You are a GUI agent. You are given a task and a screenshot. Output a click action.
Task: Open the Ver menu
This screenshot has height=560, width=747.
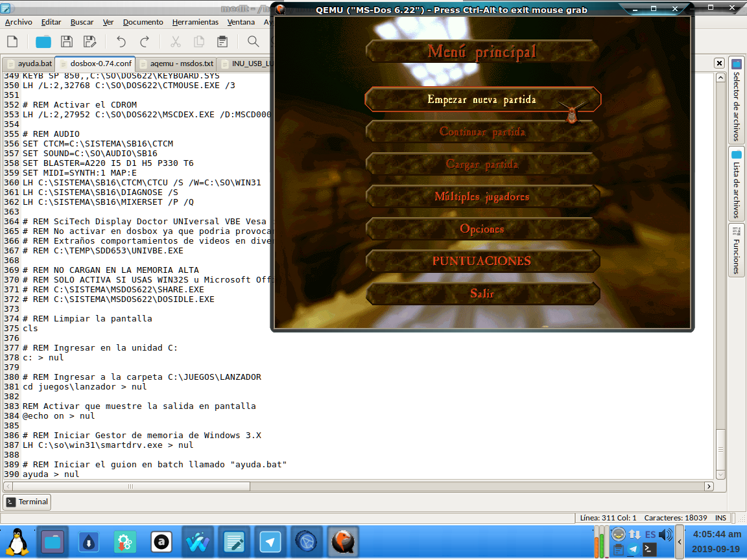(108, 22)
